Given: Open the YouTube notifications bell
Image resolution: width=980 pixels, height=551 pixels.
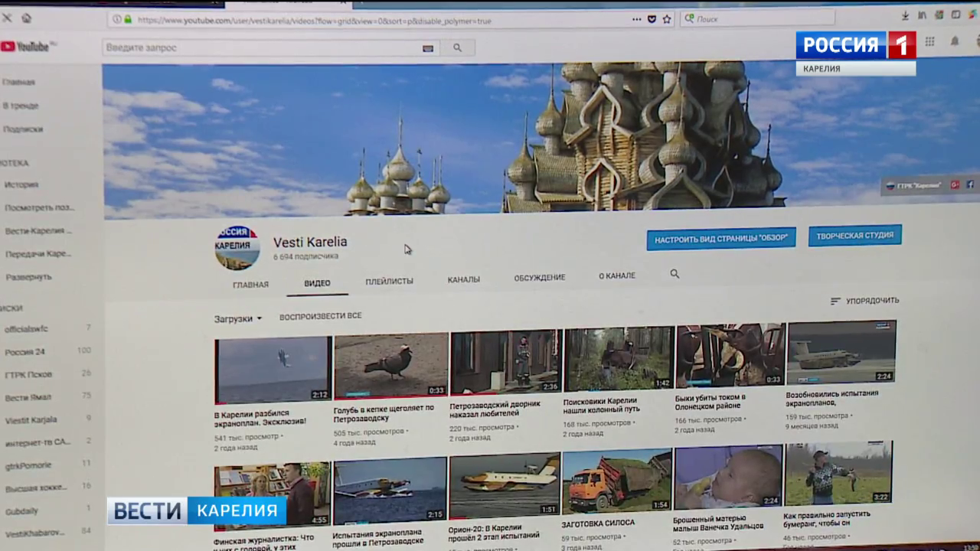Looking at the screenshot, I should 955,41.
